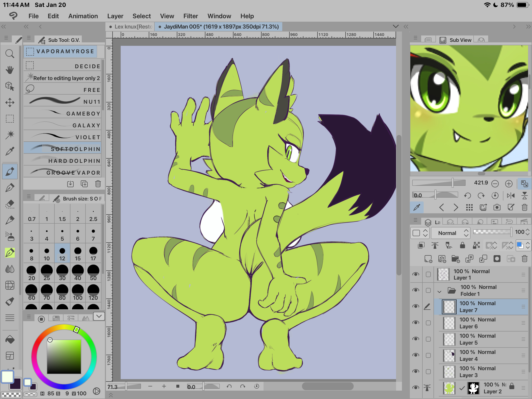Screen dimensions: 532x399
Task: Select the Eyedropper tool
Action: [x=10, y=151]
